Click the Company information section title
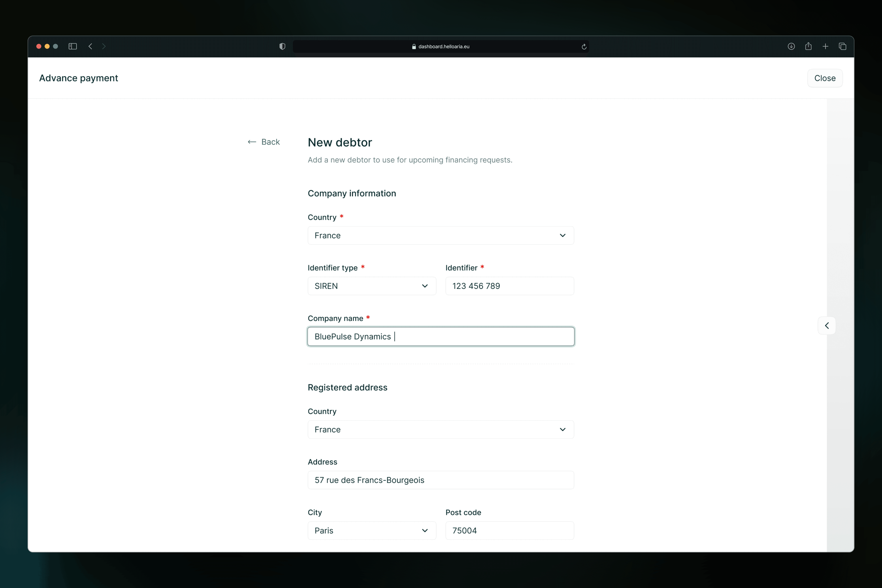 click(x=352, y=194)
